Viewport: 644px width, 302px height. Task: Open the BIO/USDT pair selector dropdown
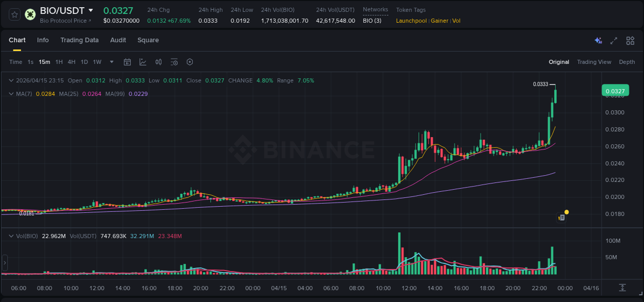[x=90, y=10]
